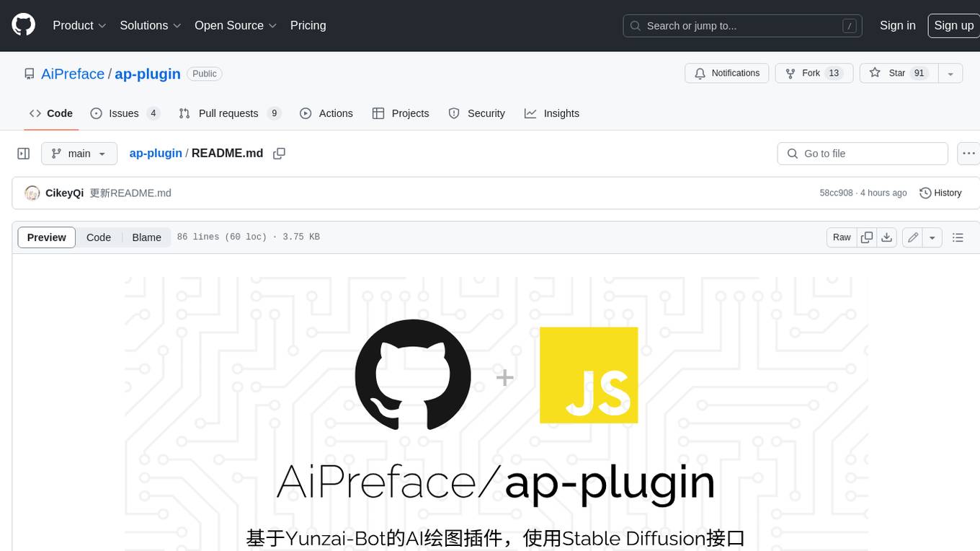Screen dimensions: 980x551
Task: Click the JS logo in banner
Action: 589,375
